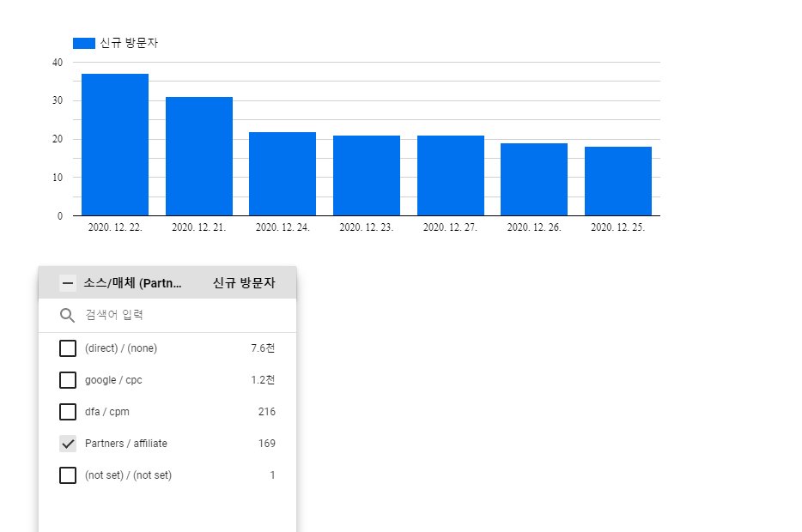This screenshot has width=802, height=532.
Task: Select the 2020. 12. 27. bar
Action: 451,176
